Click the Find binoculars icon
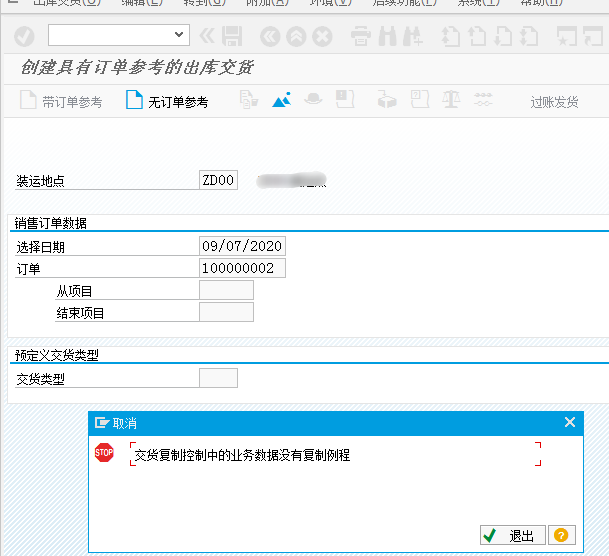The height and width of the screenshot is (556, 609). click(388, 36)
